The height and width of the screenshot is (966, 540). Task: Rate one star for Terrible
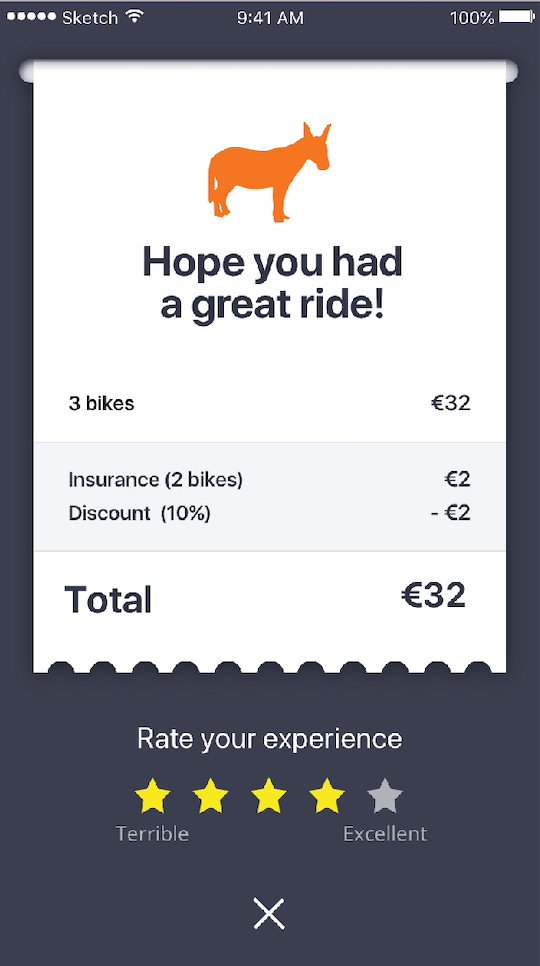(x=152, y=795)
